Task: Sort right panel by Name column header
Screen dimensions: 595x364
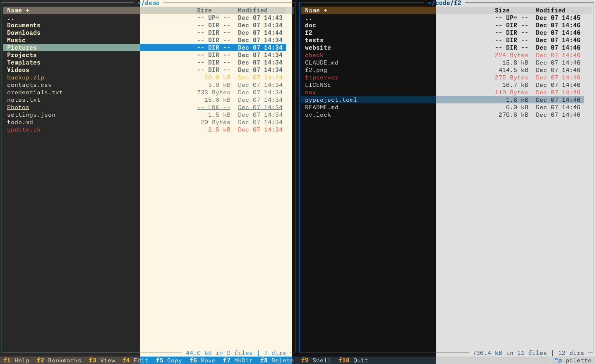Action: [312, 10]
